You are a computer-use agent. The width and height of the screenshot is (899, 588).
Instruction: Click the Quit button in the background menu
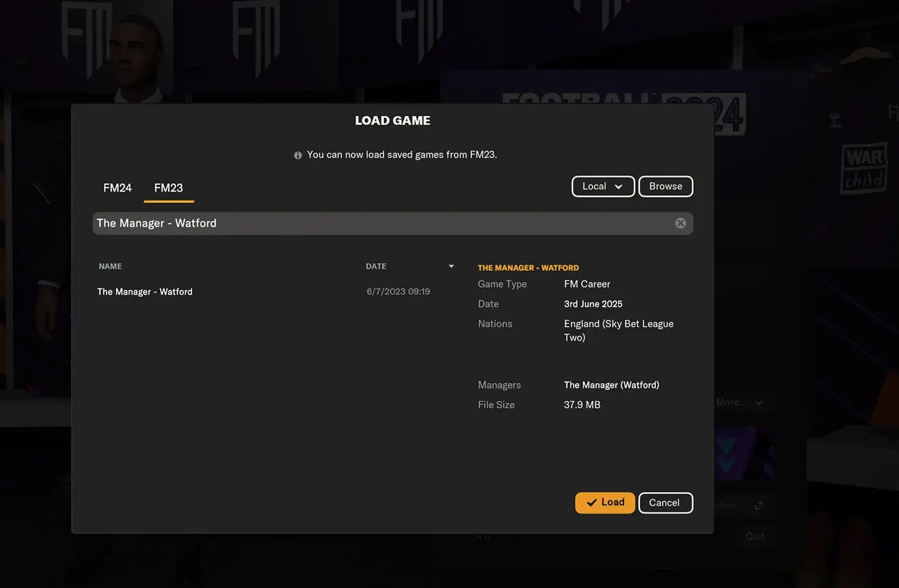pyautogui.click(x=755, y=536)
